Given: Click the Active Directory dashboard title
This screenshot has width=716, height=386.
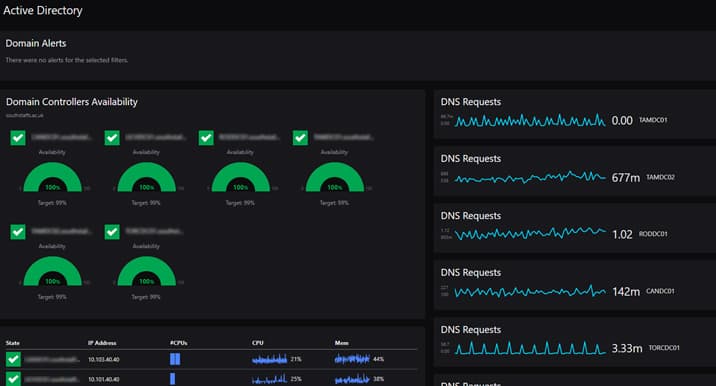Looking at the screenshot, I should point(42,11).
